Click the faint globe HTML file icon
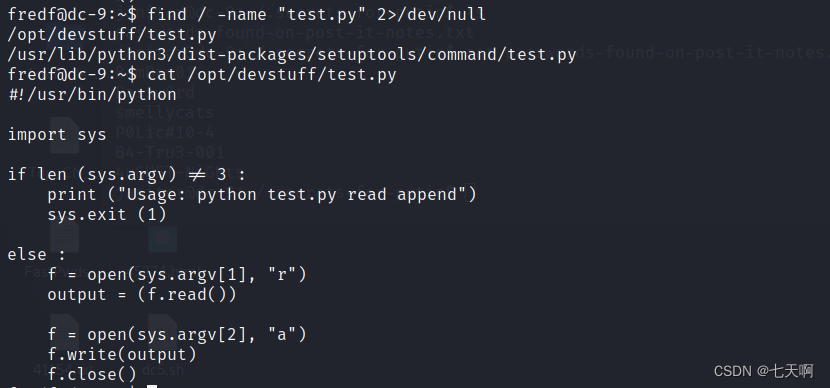 pyautogui.click(x=163, y=238)
